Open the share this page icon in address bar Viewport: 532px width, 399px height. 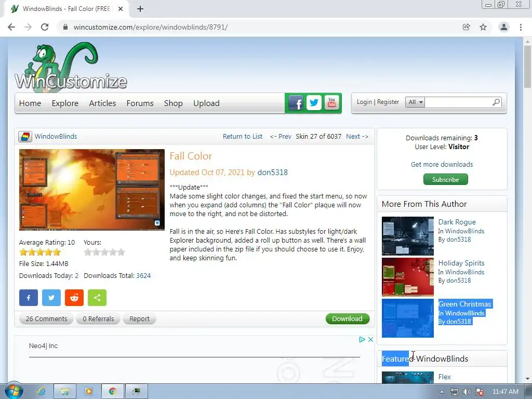point(467,27)
